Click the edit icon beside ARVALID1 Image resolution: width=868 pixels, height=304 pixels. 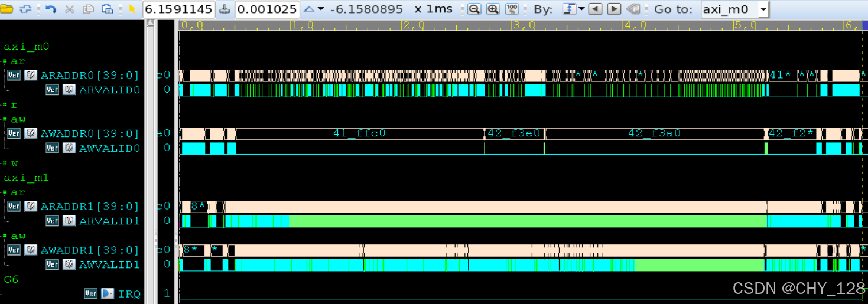coord(69,221)
